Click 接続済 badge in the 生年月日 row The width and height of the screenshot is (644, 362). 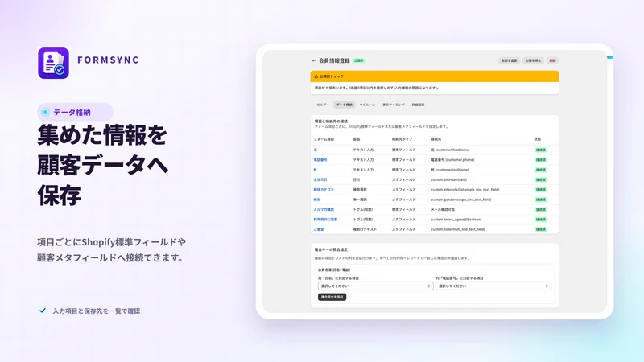click(540, 179)
